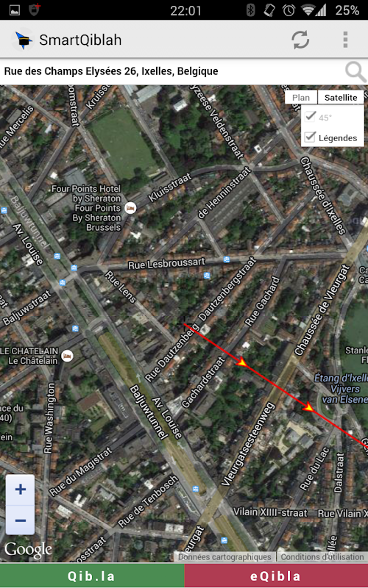
Task: Tap the Le Châtelain hotel marker icon
Action: coord(67,355)
